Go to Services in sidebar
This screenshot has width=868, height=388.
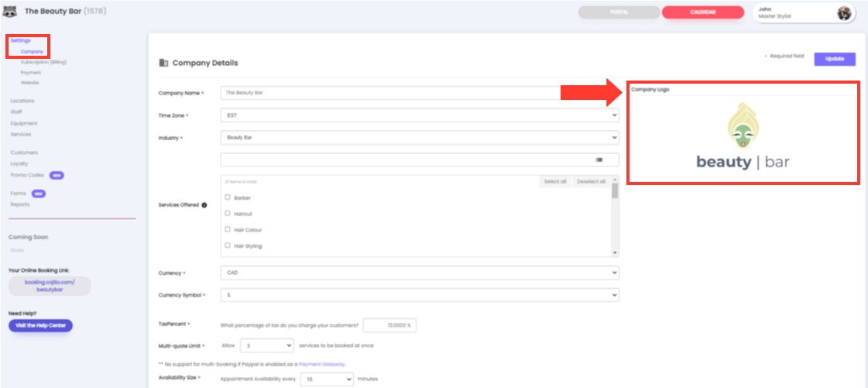(20, 134)
